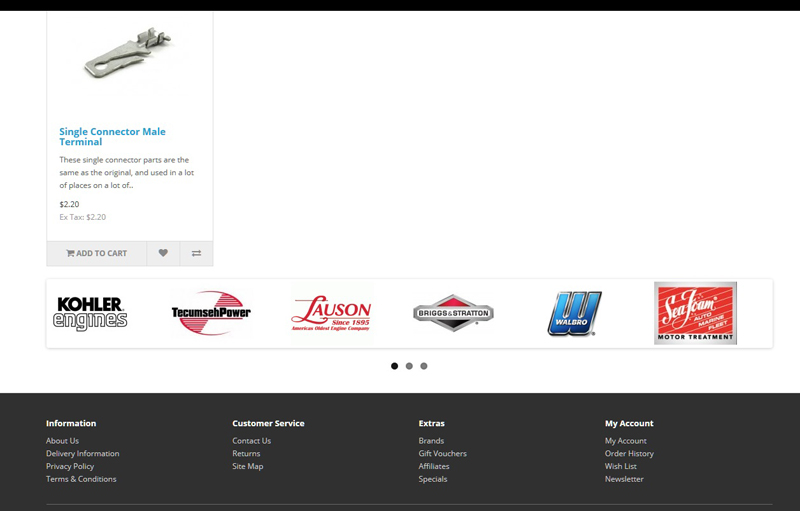Open the Single Connector Male Terminal product image
Image resolution: width=800 pixels, height=511 pixels.
[x=129, y=56]
